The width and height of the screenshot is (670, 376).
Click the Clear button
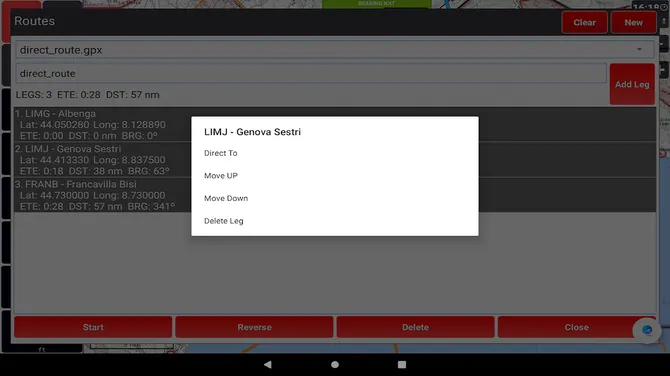point(585,23)
